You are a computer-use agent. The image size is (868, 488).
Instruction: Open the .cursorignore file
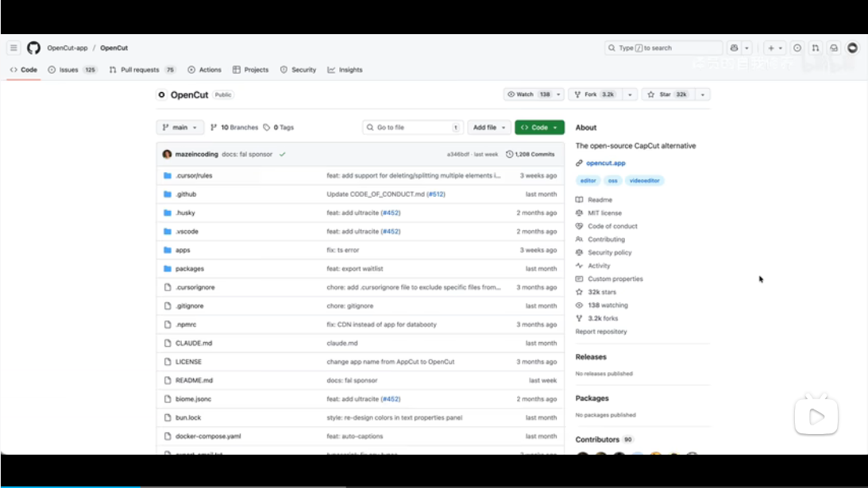195,287
